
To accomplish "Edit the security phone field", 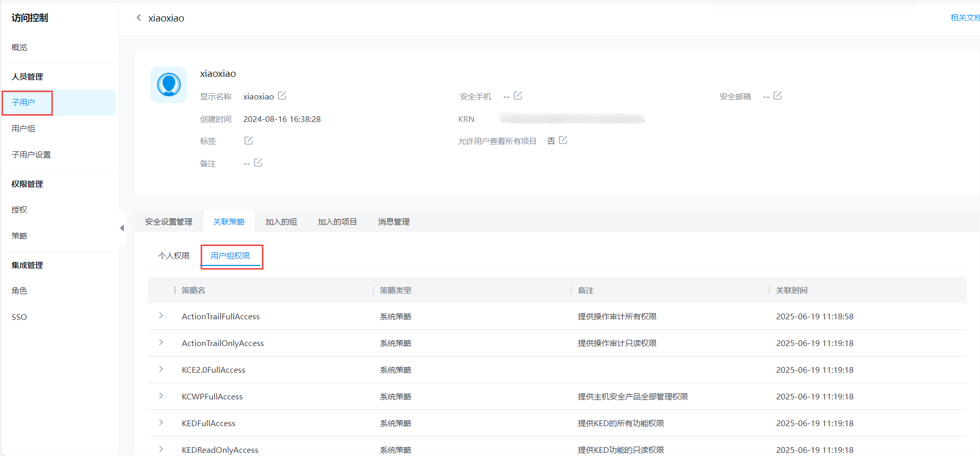I will click(517, 96).
